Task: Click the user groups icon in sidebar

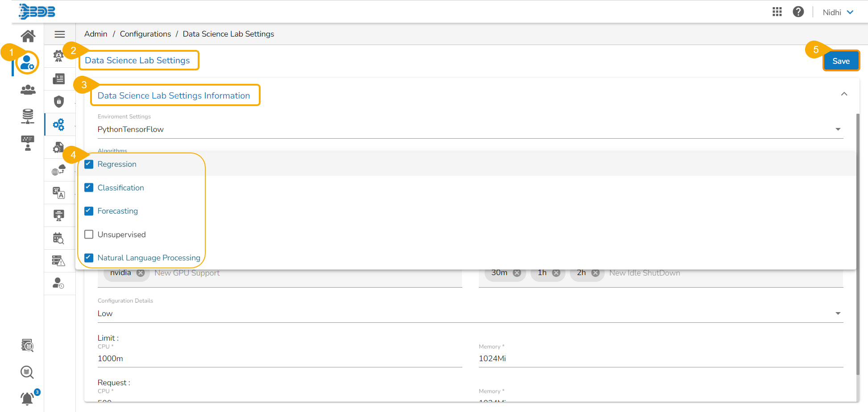Action: [x=28, y=90]
